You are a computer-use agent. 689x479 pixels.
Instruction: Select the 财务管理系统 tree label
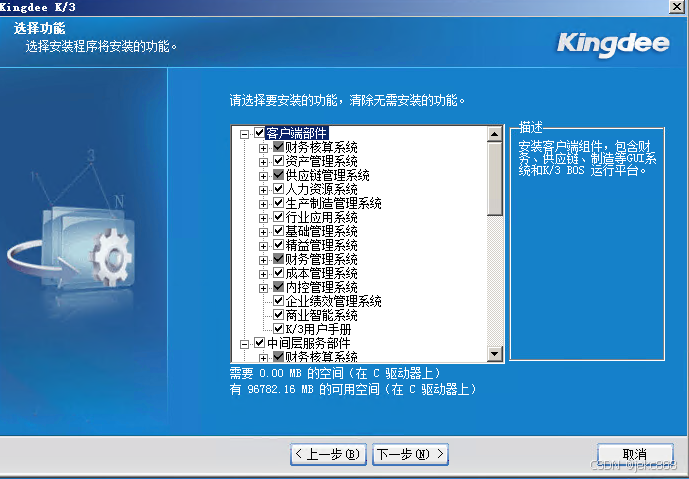tap(321, 259)
